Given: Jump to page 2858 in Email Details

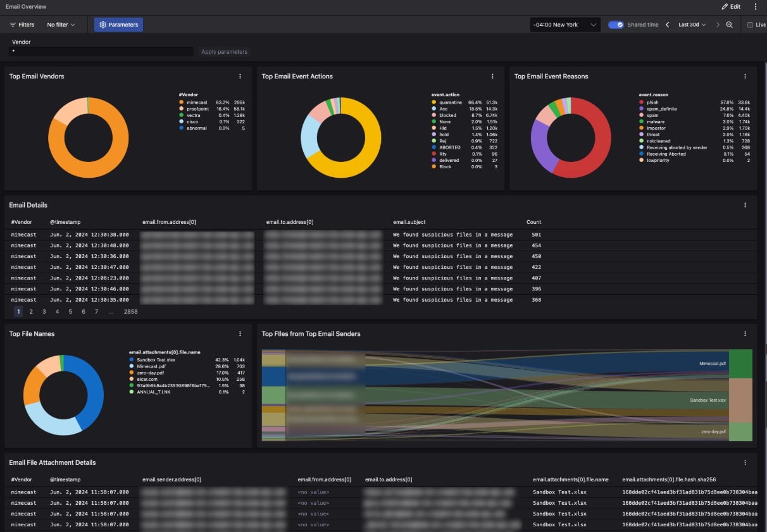Looking at the screenshot, I should click(131, 312).
